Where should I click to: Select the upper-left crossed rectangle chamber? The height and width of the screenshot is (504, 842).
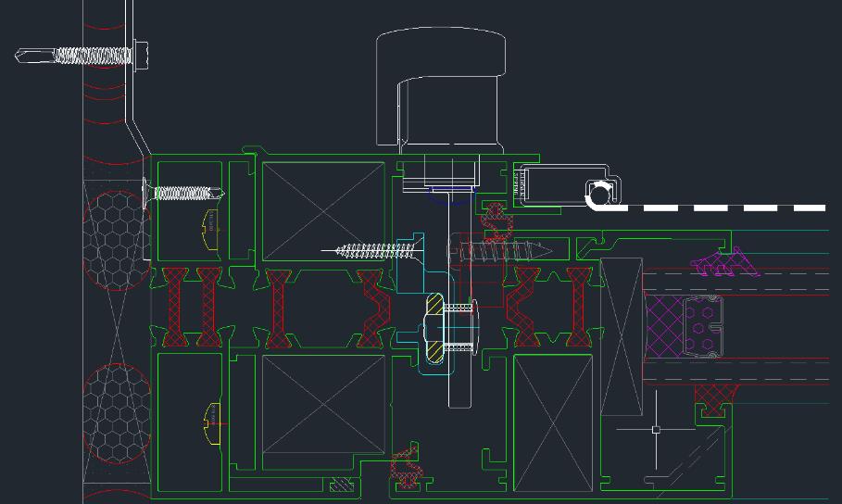[x=322, y=211]
